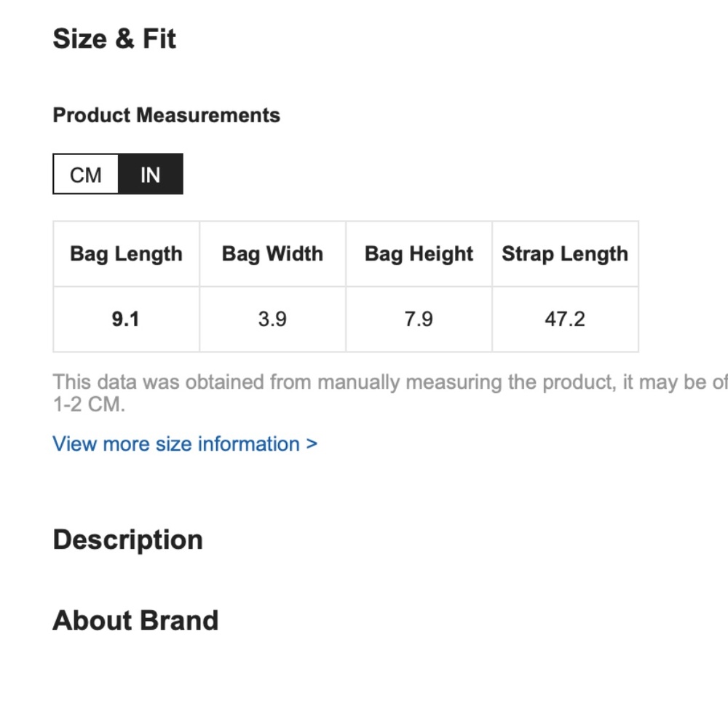Click the Strap Length column header
728x728 pixels.
click(x=565, y=254)
